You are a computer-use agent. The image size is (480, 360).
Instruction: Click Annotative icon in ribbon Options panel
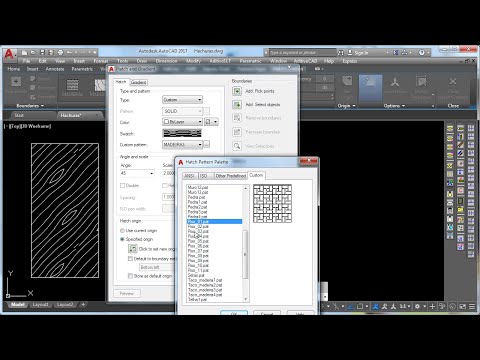(395, 82)
